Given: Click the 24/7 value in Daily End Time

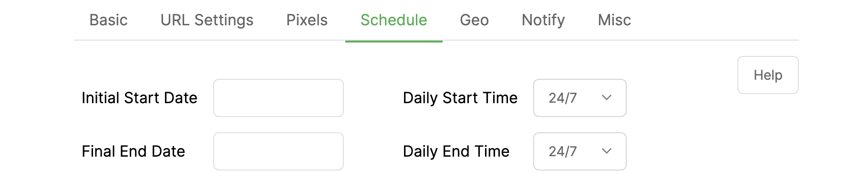Looking at the screenshot, I should [563, 151].
